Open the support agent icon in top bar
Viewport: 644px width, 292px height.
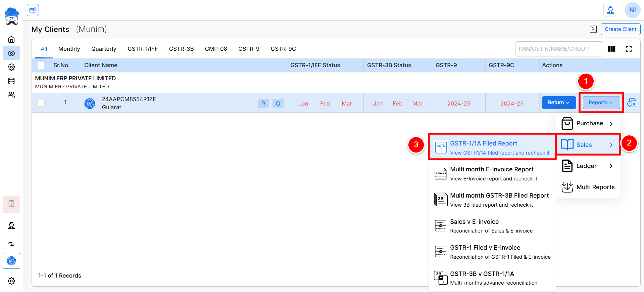point(610,10)
